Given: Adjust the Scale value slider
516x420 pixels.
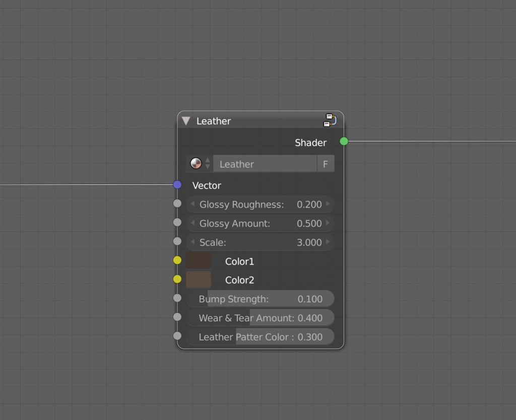Looking at the screenshot, I should tap(260, 242).
